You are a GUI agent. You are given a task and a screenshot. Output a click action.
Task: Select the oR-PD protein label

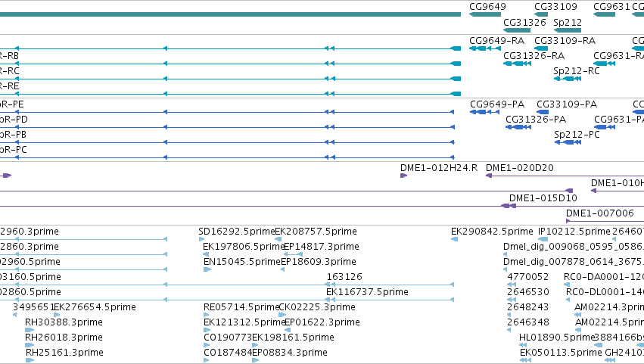tap(14, 119)
